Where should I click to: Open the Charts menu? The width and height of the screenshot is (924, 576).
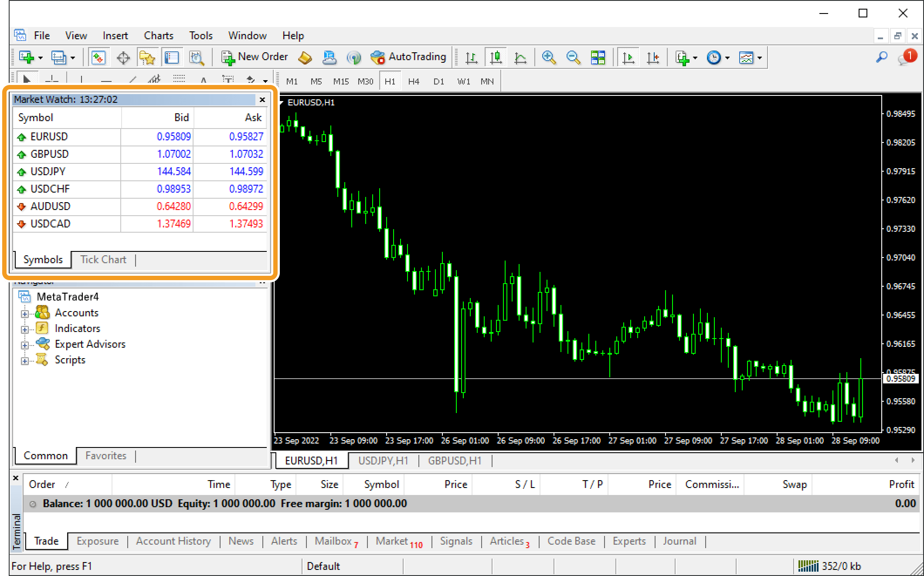click(x=158, y=36)
